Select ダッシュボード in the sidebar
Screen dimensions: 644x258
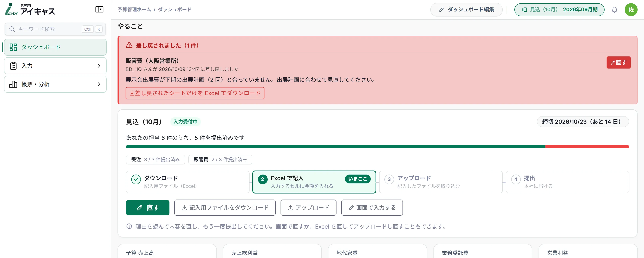coord(55,47)
